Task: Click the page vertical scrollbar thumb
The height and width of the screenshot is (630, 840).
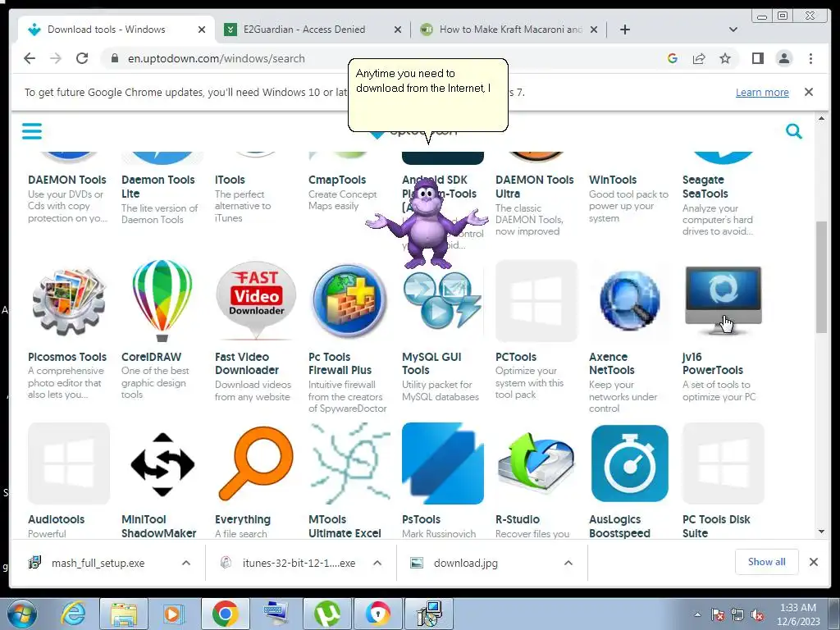Action: click(x=820, y=277)
